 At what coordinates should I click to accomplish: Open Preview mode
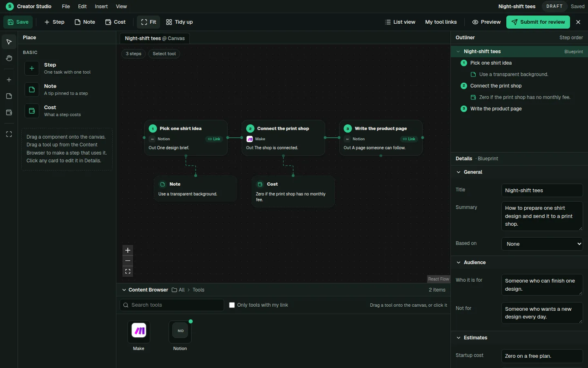(x=486, y=22)
